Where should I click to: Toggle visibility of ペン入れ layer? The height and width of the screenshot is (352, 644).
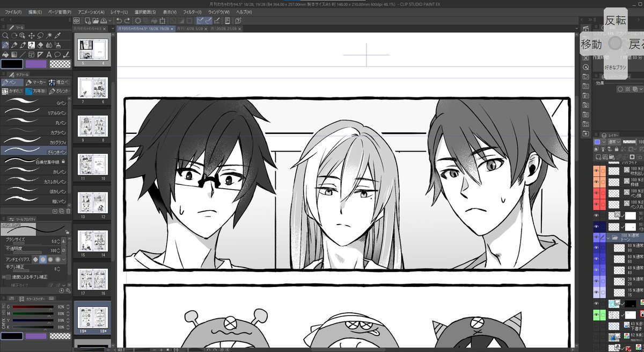(x=596, y=204)
